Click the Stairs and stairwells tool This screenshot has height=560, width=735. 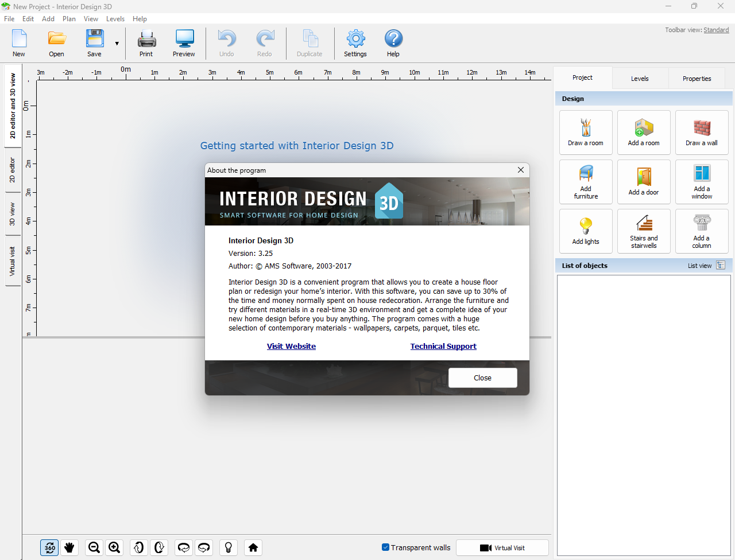point(644,231)
